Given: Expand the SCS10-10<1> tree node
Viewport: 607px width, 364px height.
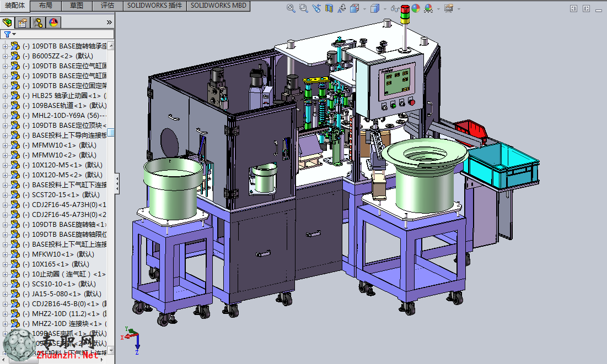Looking at the screenshot, I should 5,284.
